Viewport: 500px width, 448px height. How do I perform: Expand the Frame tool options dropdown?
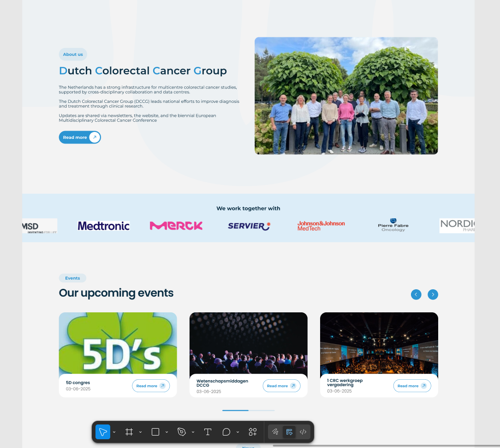pos(141,432)
